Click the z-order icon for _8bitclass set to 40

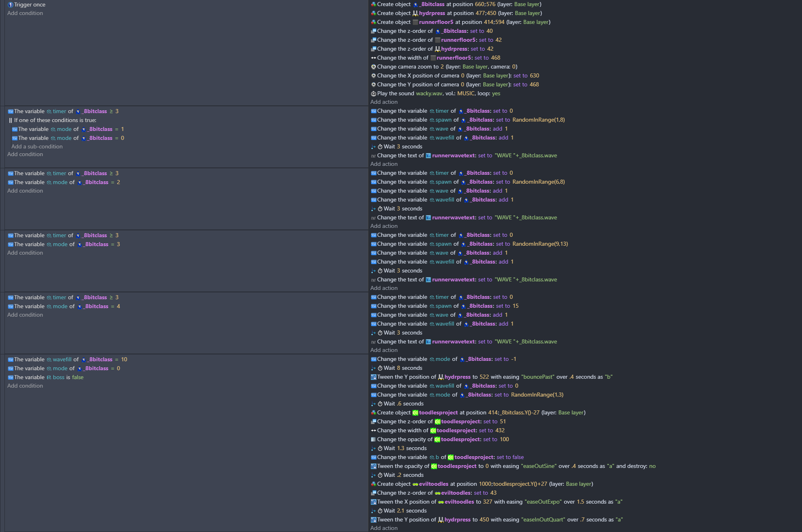click(x=374, y=31)
